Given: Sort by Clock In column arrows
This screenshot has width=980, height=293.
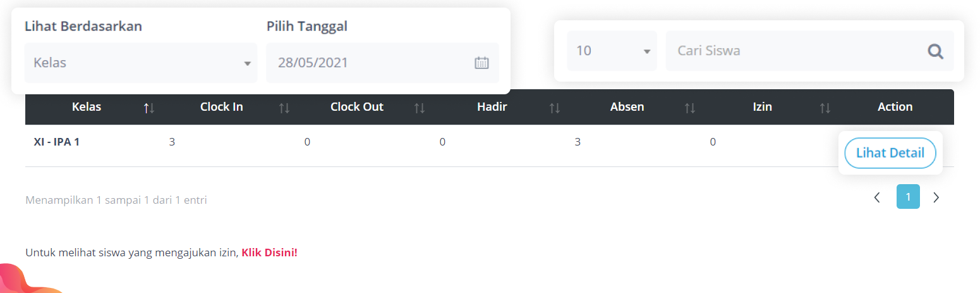Looking at the screenshot, I should pyautogui.click(x=284, y=108).
